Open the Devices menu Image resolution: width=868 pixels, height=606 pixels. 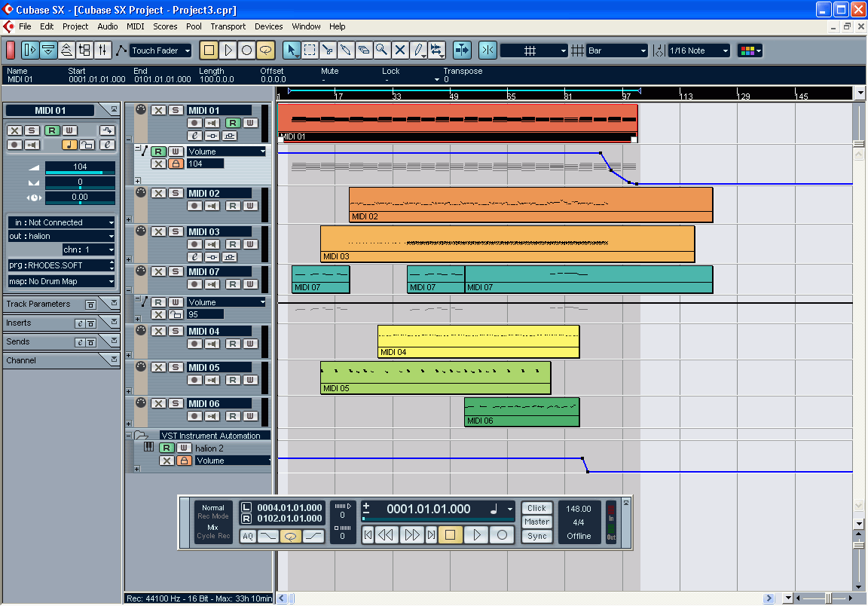pos(268,26)
